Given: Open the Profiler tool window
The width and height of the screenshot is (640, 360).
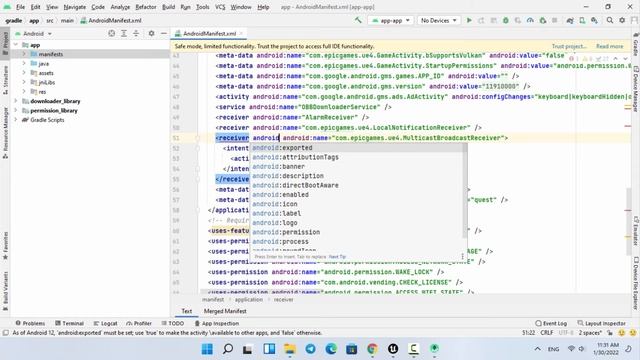Looking at the screenshot, I should [139, 323].
